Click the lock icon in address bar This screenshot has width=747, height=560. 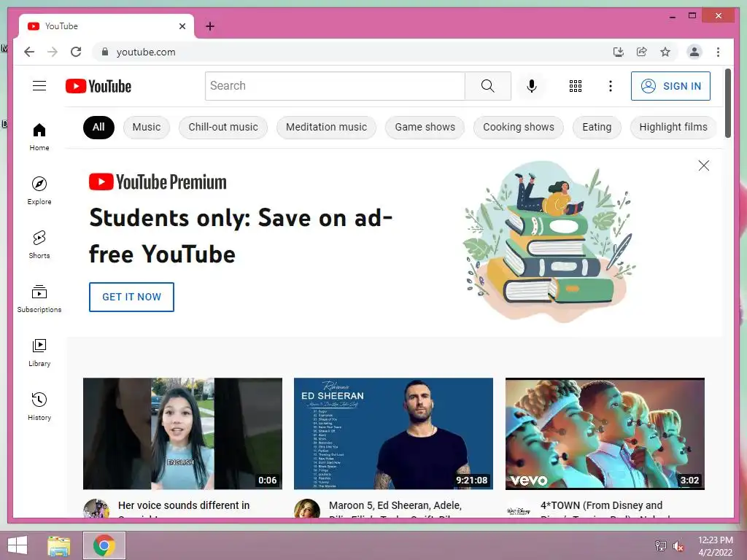tap(105, 52)
